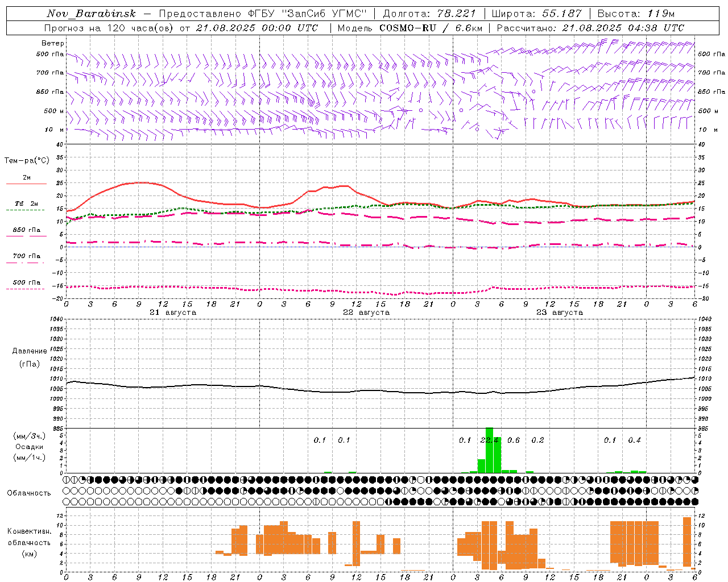Click the 0.4 precipitation value
Image resolution: width=728 pixels, height=582 pixels.
click(634, 440)
